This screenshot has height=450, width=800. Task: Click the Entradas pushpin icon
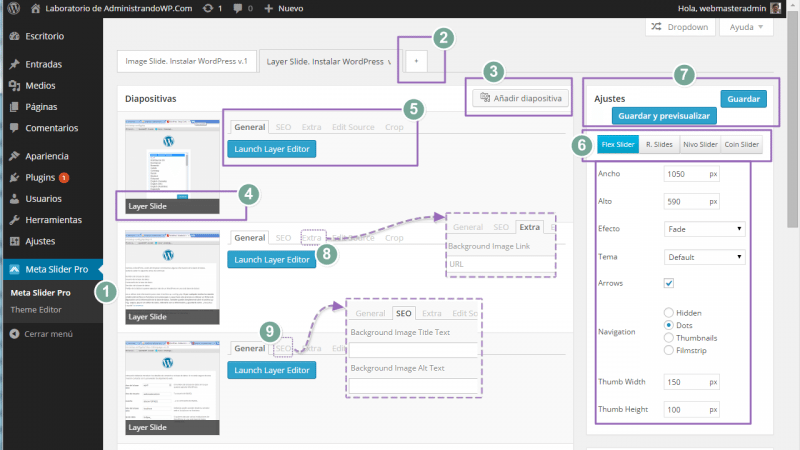pos(14,64)
